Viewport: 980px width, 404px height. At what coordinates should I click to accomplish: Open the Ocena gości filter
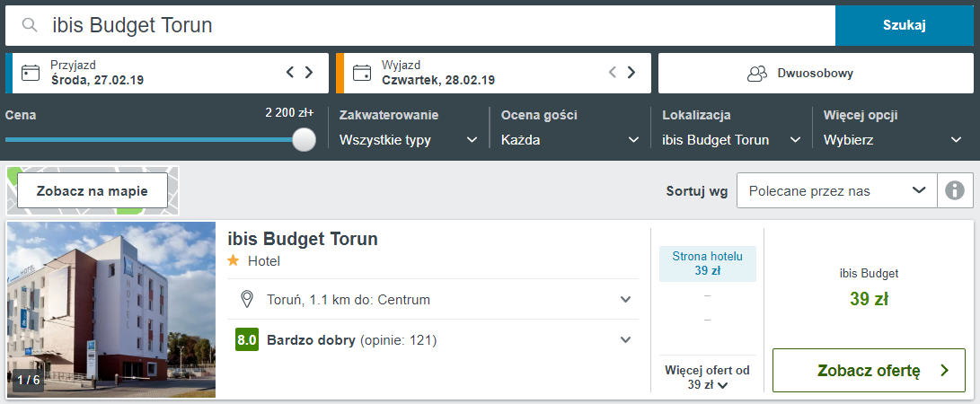click(x=569, y=140)
